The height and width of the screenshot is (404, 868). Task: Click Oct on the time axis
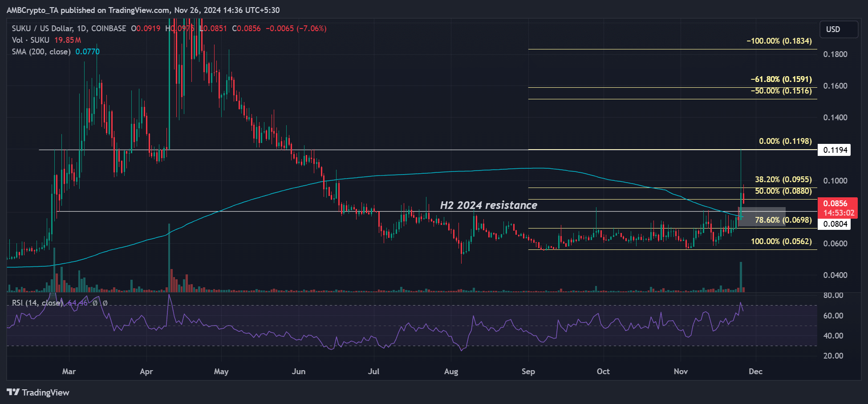click(603, 371)
